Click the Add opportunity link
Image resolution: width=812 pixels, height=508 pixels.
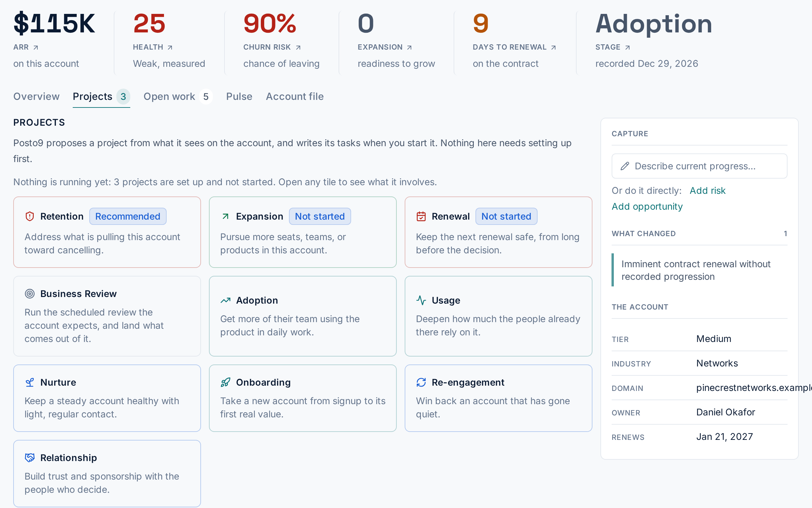point(647,206)
